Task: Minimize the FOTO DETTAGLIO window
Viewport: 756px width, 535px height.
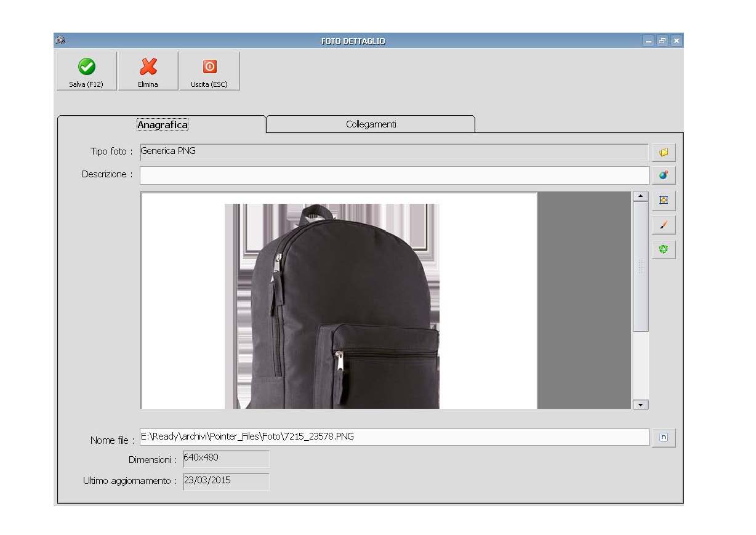Action: (649, 41)
